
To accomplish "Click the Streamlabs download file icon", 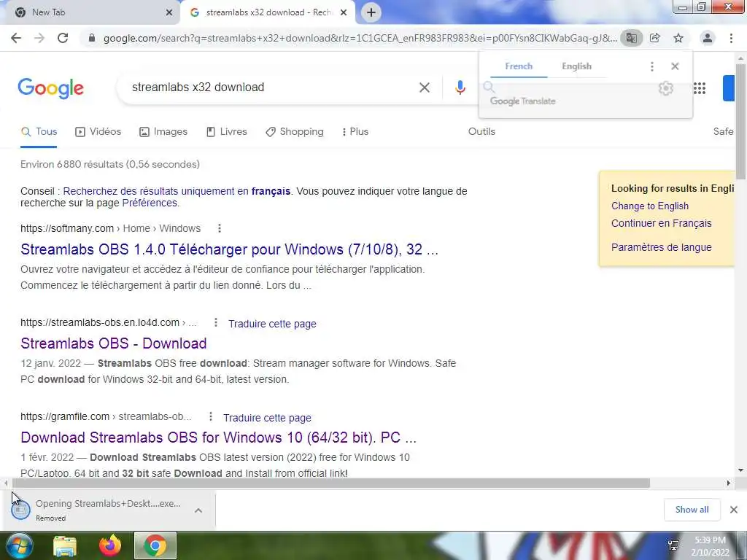I will pyautogui.click(x=20, y=510).
